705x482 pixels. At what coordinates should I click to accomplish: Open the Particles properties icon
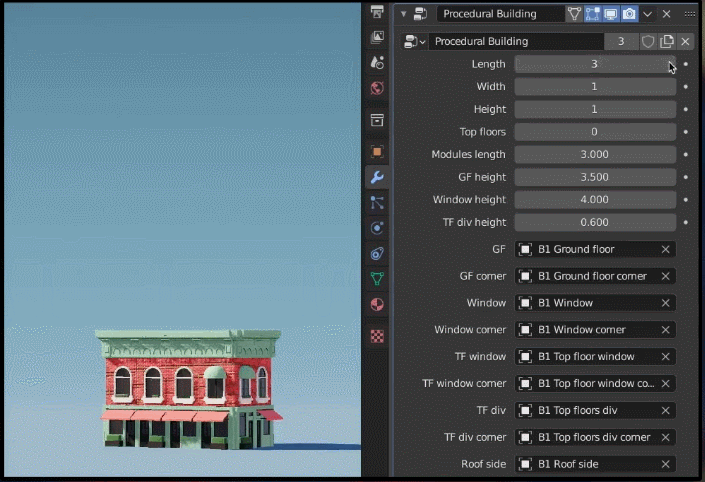(377, 202)
